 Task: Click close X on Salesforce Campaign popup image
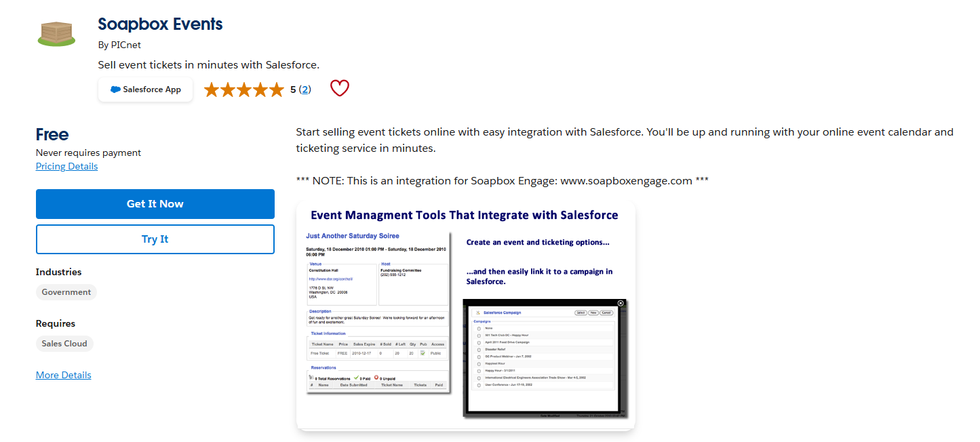(x=621, y=303)
